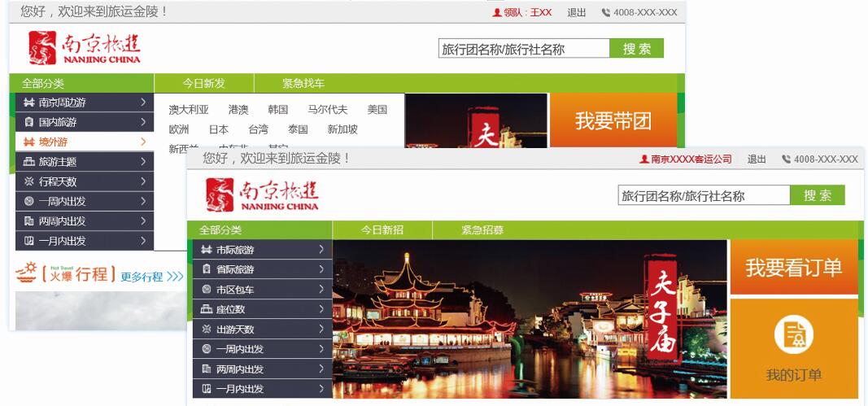
Task: Expand the 省际旅游 chevron
Action: click(x=322, y=269)
